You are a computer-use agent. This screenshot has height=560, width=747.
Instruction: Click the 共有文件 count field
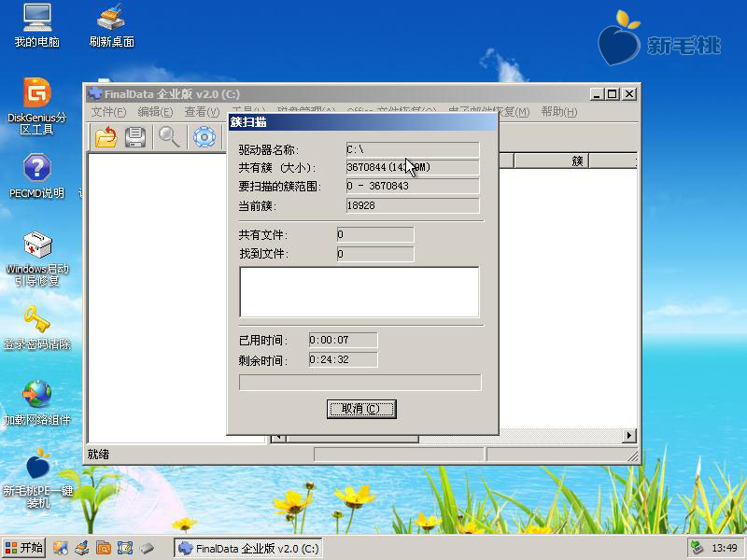pyautogui.click(x=375, y=234)
